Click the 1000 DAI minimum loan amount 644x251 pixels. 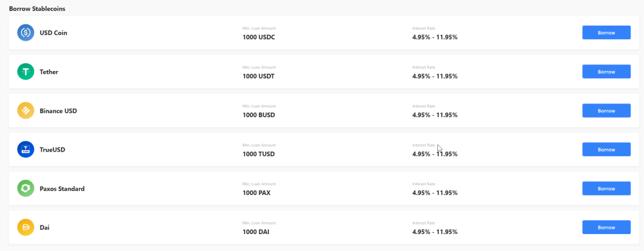256,232
